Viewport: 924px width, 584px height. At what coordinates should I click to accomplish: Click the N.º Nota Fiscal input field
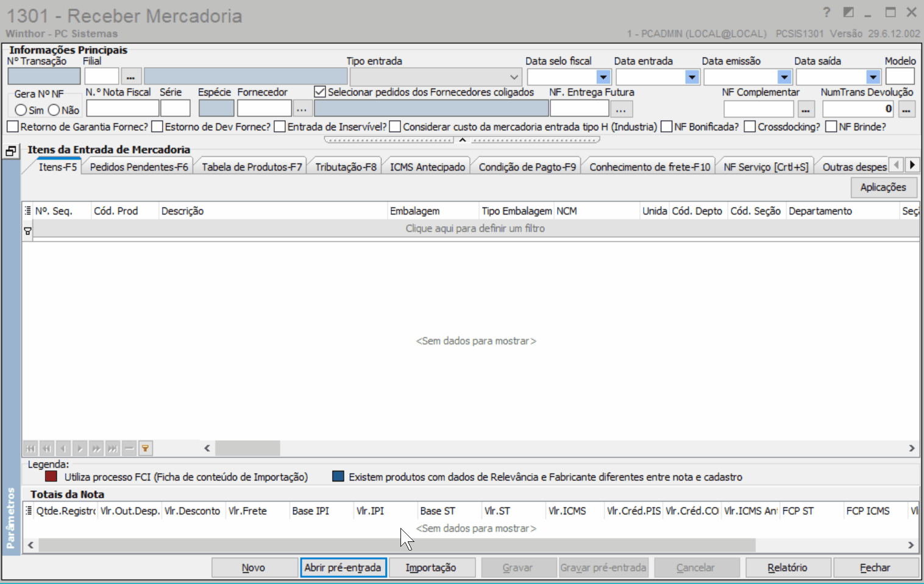click(x=123, y=109)
